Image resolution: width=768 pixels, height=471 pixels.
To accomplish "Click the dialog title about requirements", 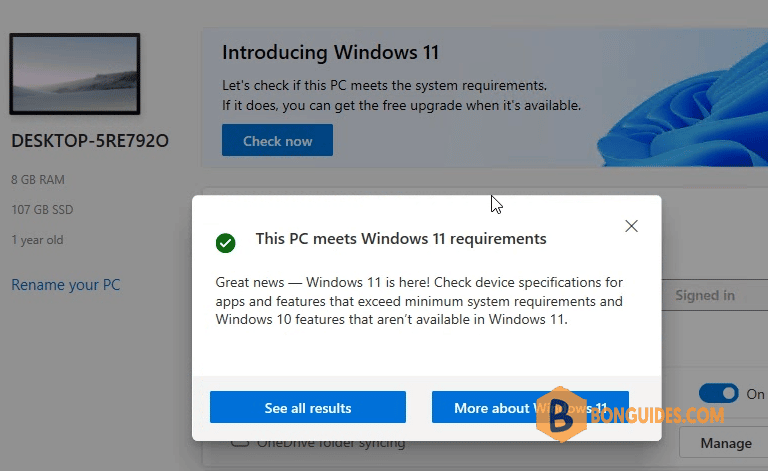I will click(x=401, y=239).
